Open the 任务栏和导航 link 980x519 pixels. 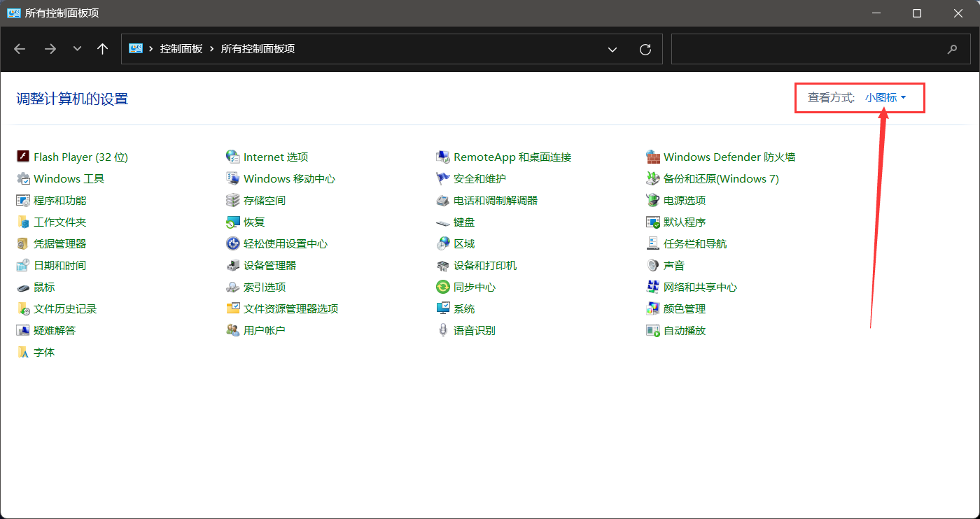[695, 243]
